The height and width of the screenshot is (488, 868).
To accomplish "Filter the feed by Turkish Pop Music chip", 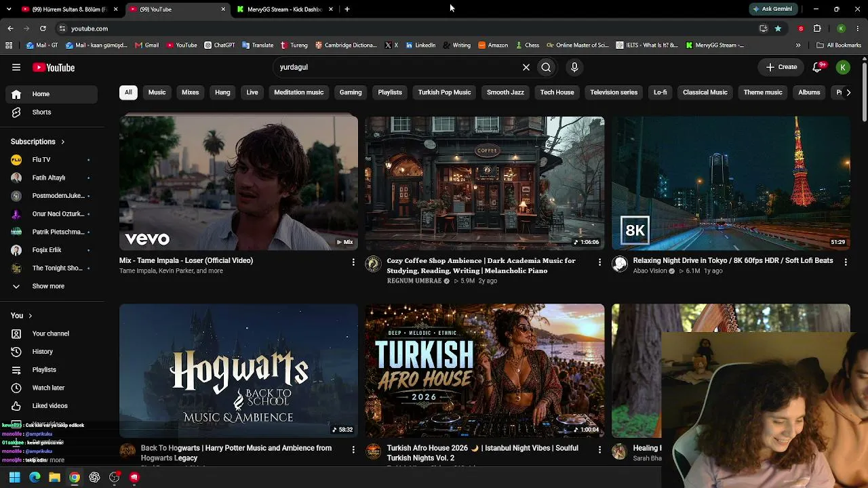I will point(444,92).
